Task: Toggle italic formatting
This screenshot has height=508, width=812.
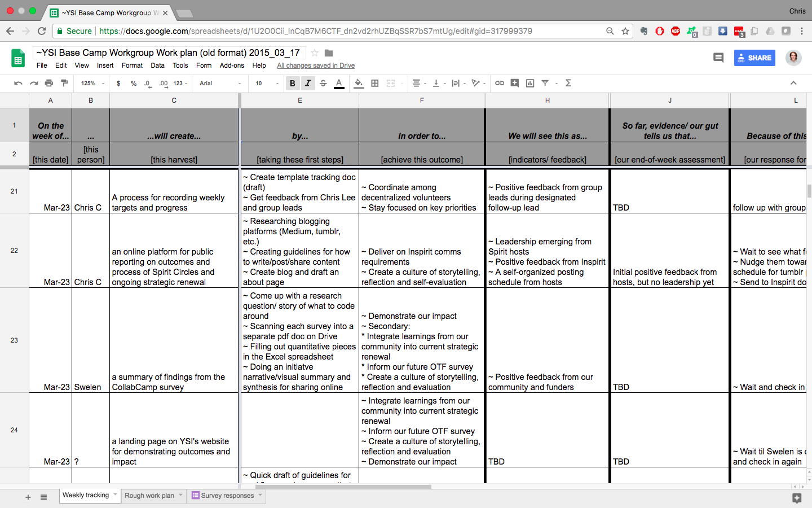Action: (x=308, y=83)
